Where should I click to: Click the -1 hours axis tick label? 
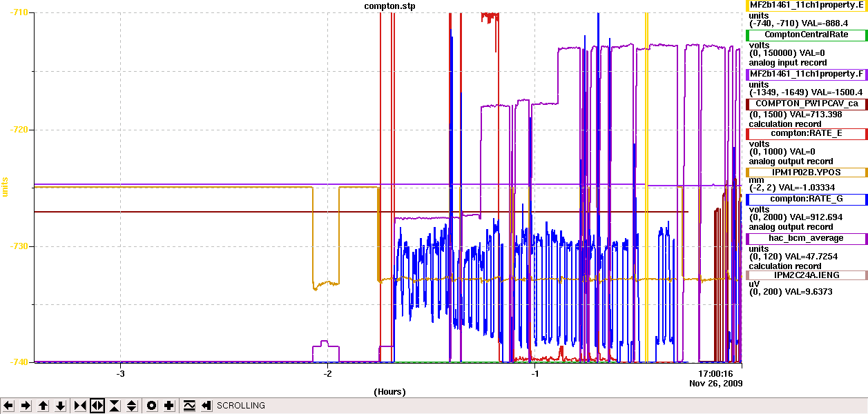[x=534, y=373]
